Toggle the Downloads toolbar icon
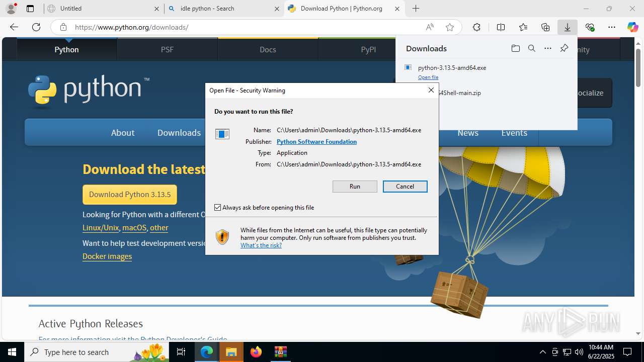 tap(568, 27)
